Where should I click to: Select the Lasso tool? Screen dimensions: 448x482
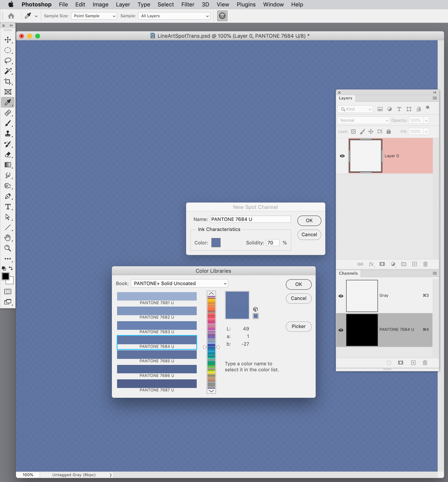[x=8, y=61]
